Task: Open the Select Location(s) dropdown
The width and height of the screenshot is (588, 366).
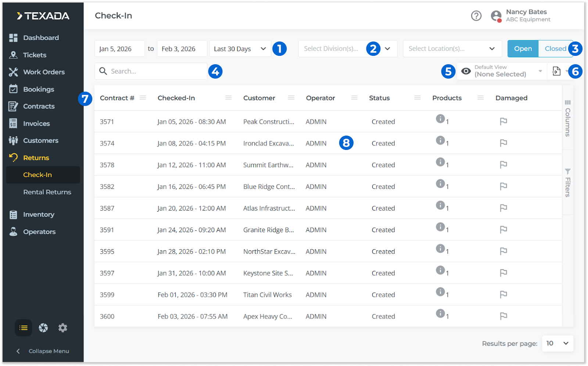Action: pos(452,49)
